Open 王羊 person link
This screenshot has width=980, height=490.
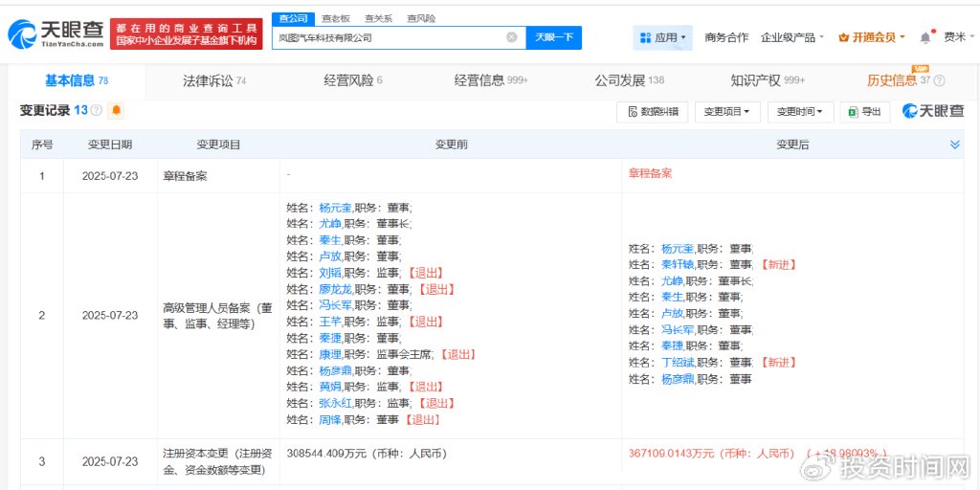pyautogui.click(x=330, y=322)
